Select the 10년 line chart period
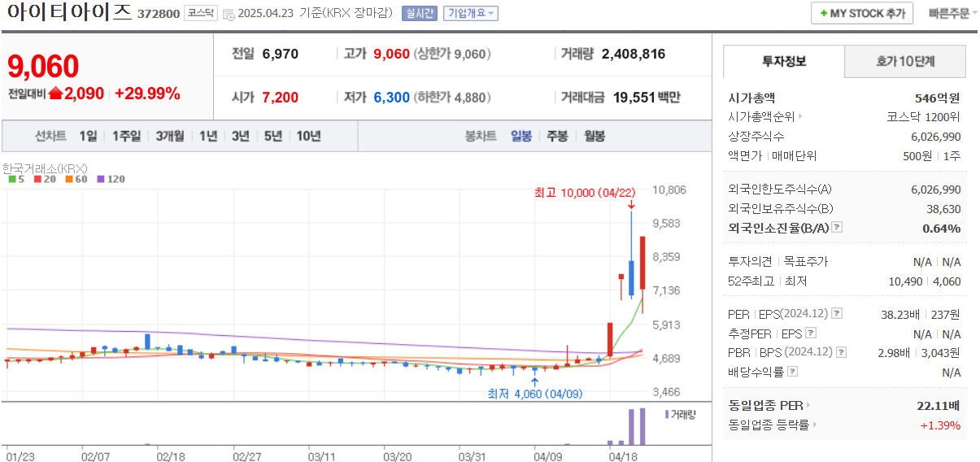 pyautogui.click(x=308, y=136)
